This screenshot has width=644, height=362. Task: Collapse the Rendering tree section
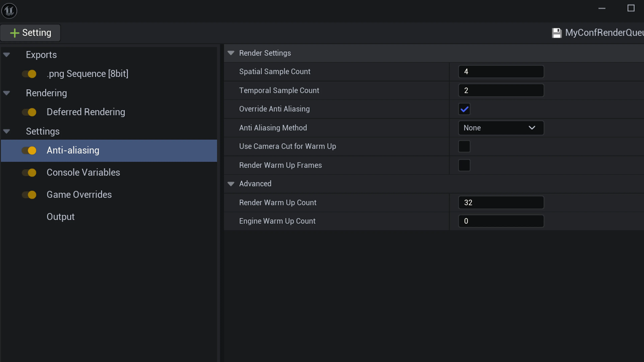pyautogui.click(x=7, y=93)
